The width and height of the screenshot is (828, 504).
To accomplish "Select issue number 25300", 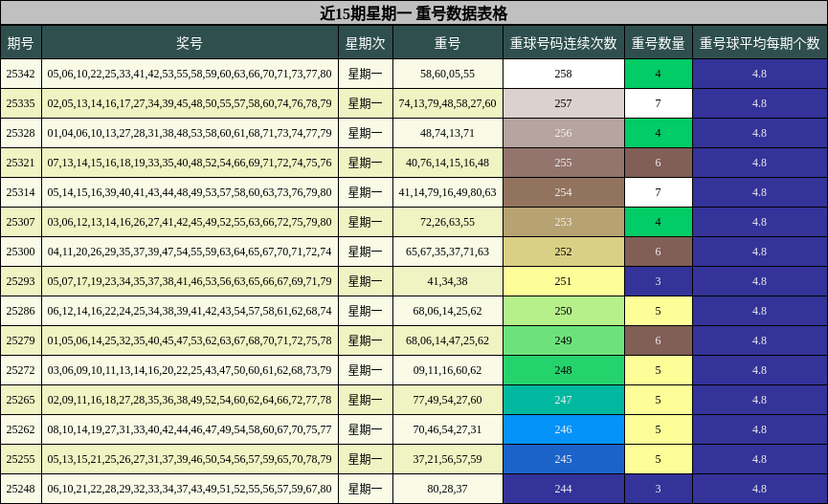I will click(21, 252).
